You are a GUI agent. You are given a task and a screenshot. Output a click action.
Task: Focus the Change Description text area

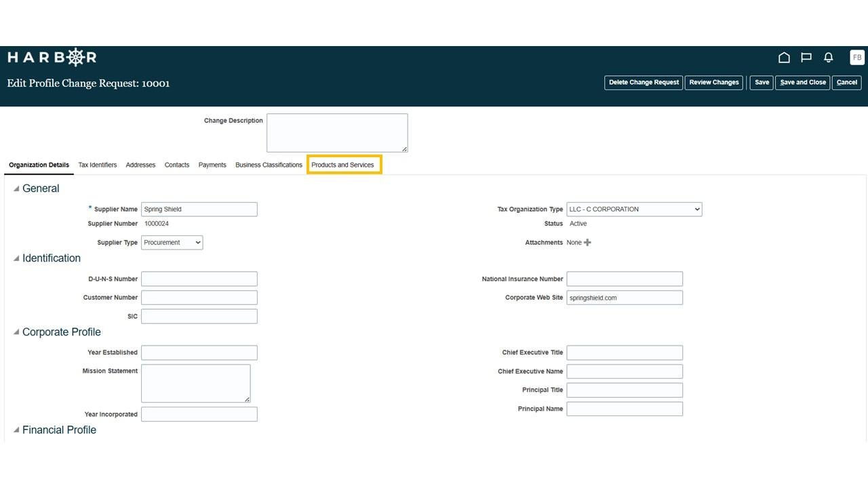tap(337, 133)
